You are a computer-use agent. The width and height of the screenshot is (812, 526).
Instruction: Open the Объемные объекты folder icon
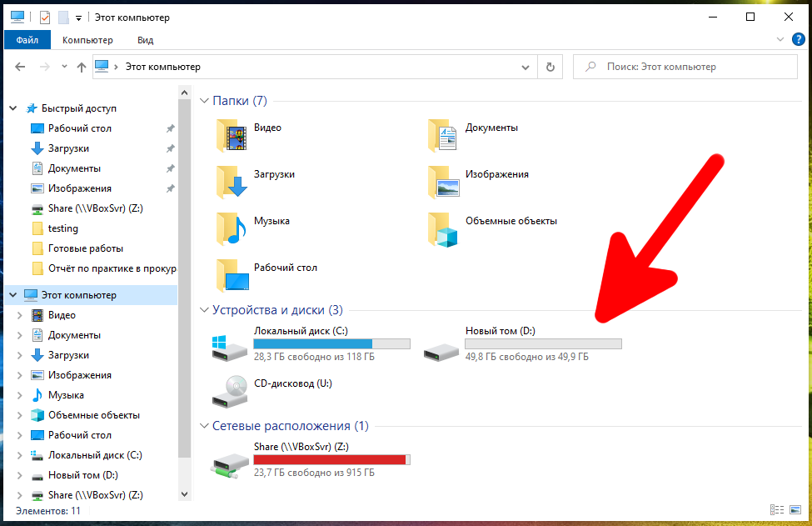pyautogui.click(x=443, y=228)
